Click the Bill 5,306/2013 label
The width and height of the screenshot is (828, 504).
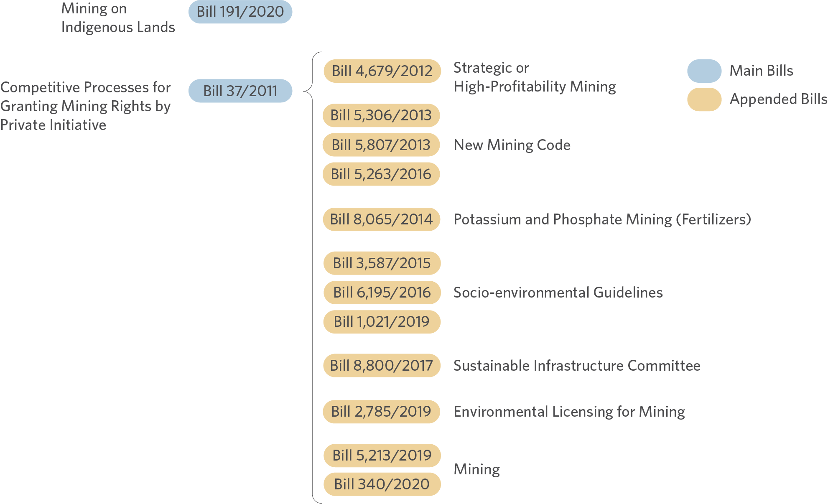(381, 115)
